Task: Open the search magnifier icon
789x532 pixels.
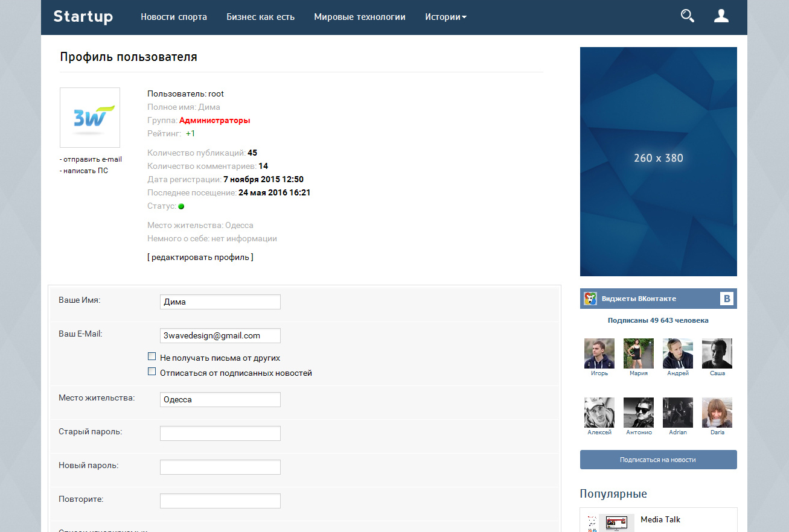Action: tap(687, 16)
